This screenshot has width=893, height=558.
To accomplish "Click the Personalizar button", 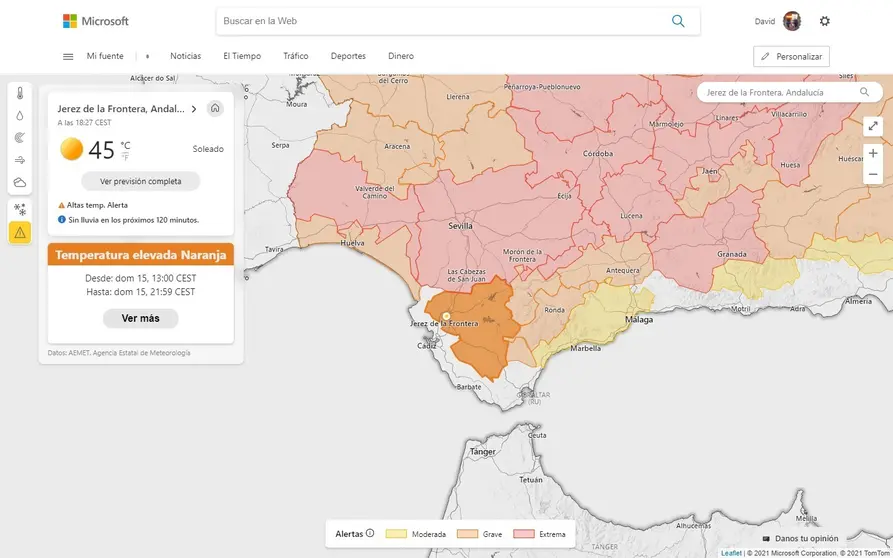I will click(791, 56).
